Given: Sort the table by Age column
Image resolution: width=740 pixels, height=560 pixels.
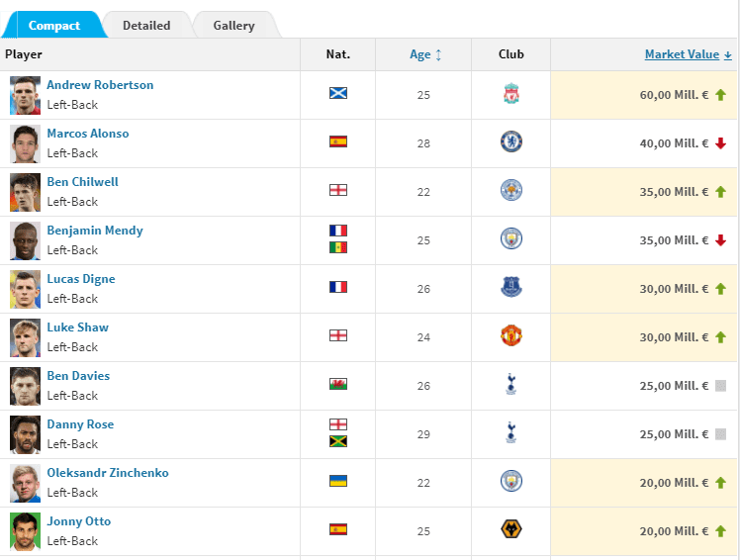Looking at the screenshot, I should (x=425, y=54).
